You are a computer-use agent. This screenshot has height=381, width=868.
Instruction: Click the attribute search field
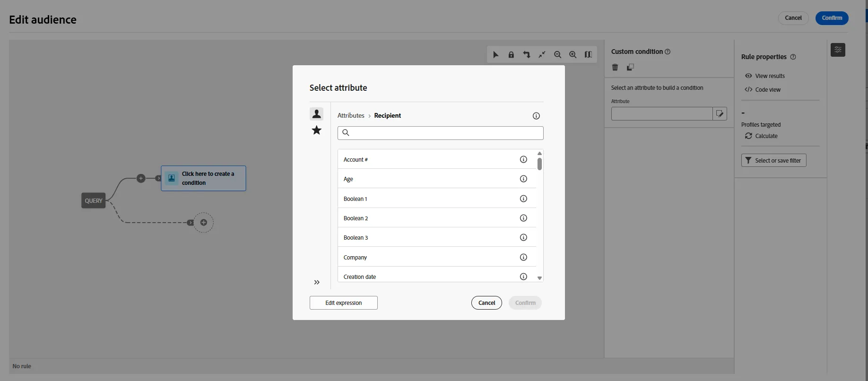(441, 133)
